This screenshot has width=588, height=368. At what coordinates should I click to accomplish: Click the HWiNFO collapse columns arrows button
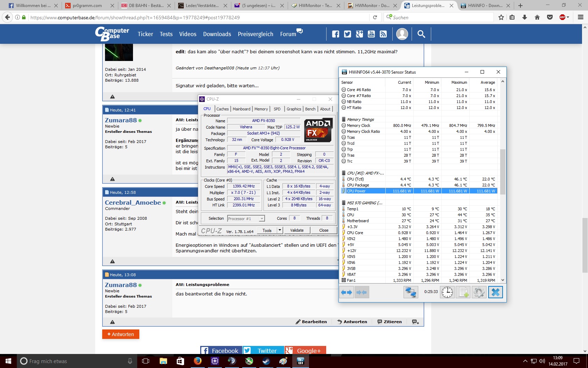[x=362, y=292]
